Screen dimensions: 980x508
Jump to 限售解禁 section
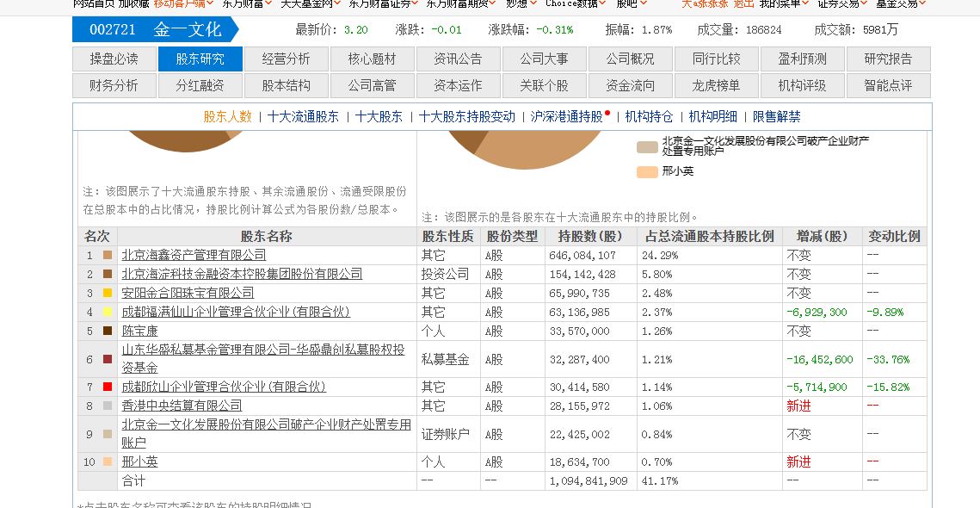[777, 116]
